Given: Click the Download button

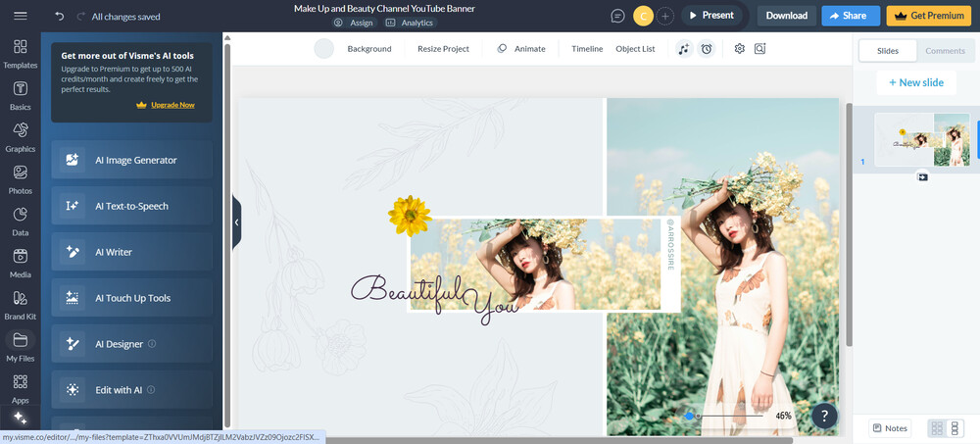Looking at the screenshot, I should (x=786, y=16).
